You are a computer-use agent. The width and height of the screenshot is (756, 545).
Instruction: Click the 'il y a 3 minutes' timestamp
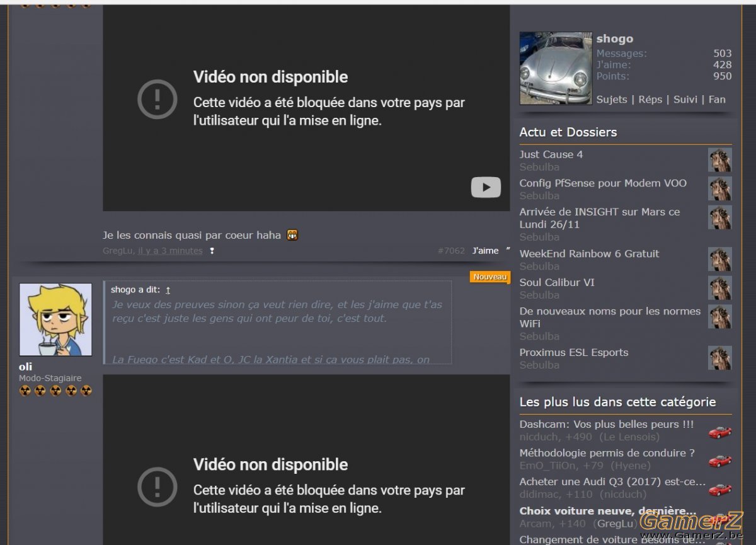170,251
